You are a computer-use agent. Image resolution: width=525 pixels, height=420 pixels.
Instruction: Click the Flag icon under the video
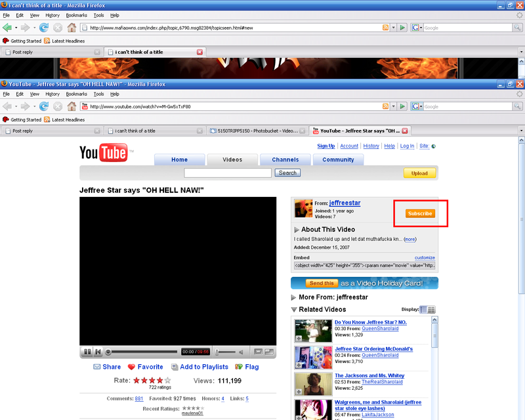[x=239, y=367]
